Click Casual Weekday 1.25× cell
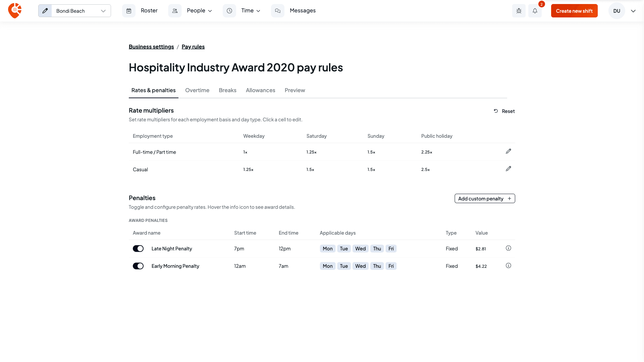644x362 pixels. point(248,170)
